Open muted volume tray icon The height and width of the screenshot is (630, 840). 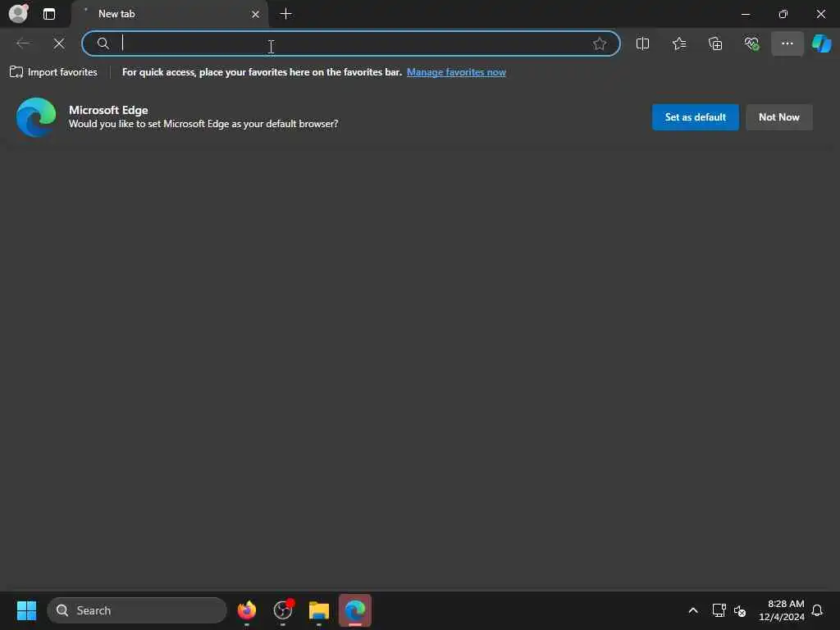(740, 610)
